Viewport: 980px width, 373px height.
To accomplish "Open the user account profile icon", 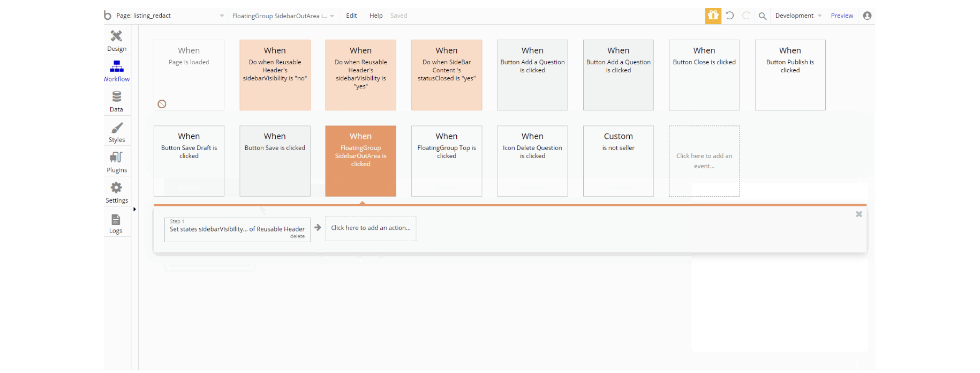I will (x=867, y=16).
